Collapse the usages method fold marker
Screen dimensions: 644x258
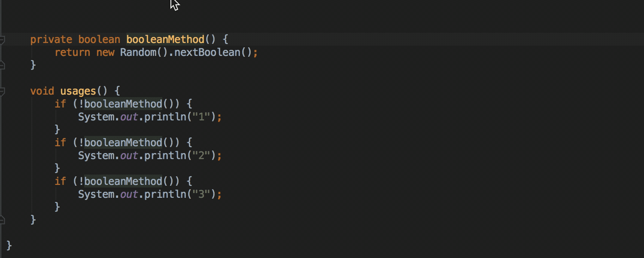pos(2,91)
